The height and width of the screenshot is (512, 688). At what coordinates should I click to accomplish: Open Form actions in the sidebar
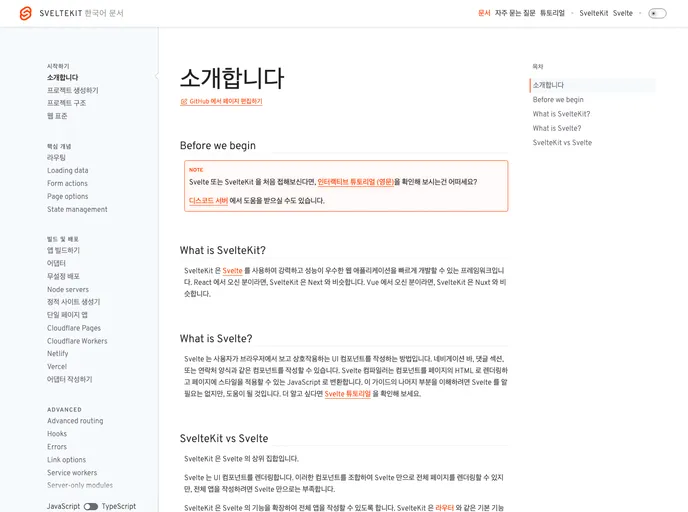coord(67,183)
